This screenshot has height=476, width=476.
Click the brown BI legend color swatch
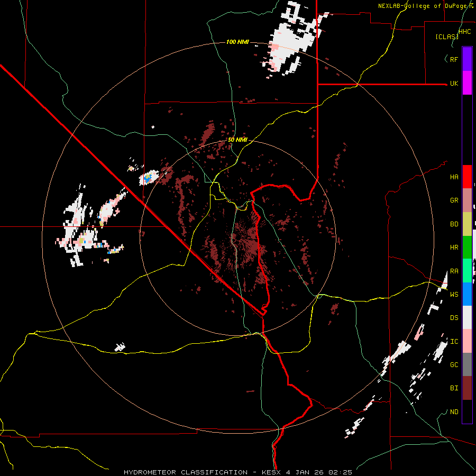pos(467,388)
